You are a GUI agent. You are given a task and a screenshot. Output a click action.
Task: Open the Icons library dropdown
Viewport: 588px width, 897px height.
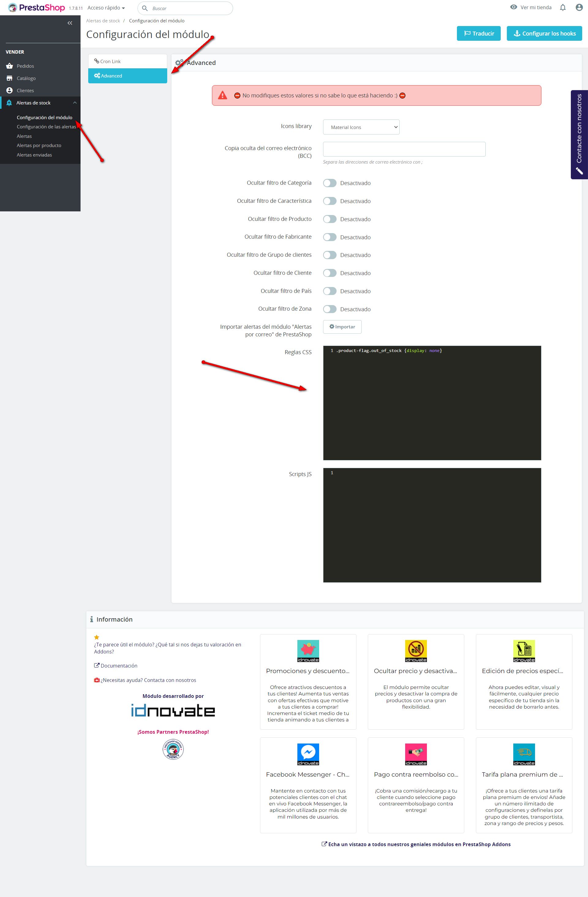(361, 127)
